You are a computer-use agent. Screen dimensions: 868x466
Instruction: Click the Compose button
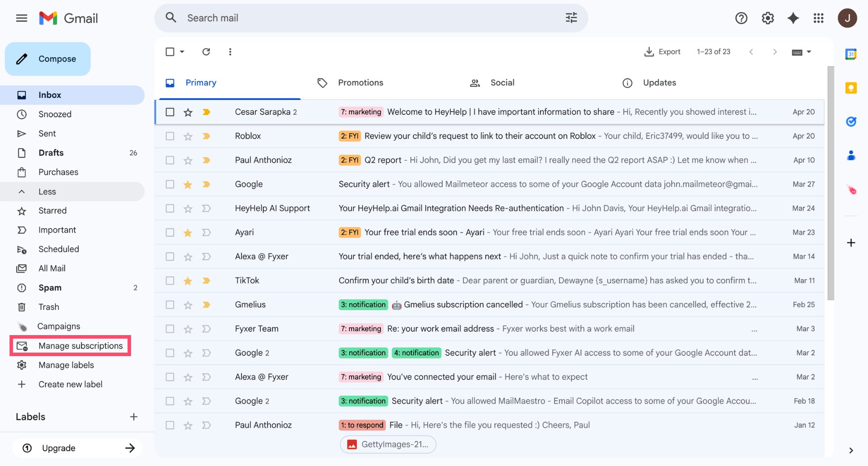pos(48,59)
